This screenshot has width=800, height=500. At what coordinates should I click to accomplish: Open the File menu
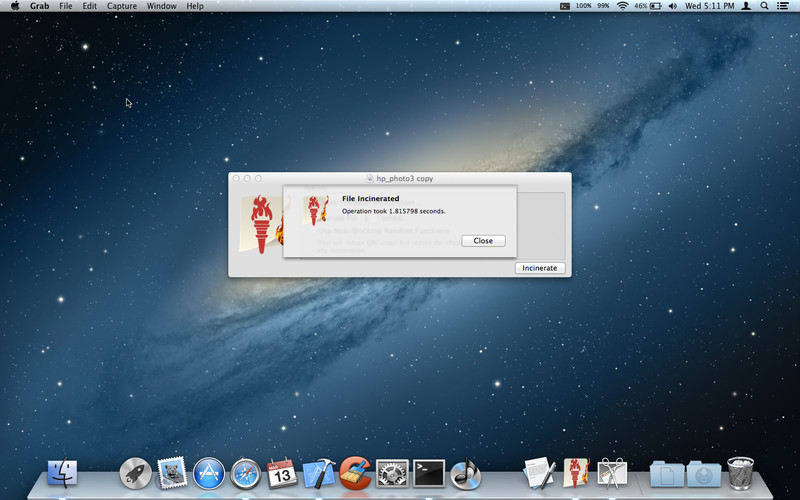65,6
